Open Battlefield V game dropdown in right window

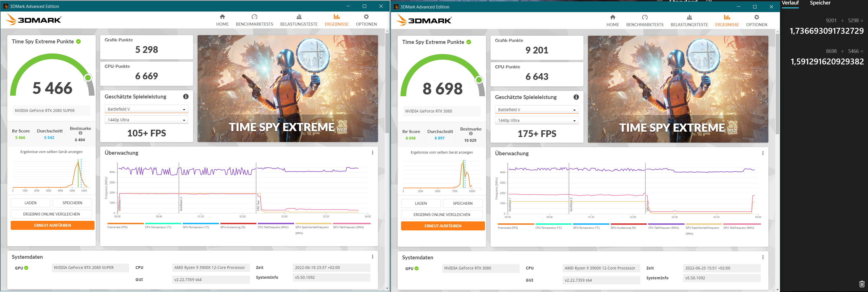537,110
